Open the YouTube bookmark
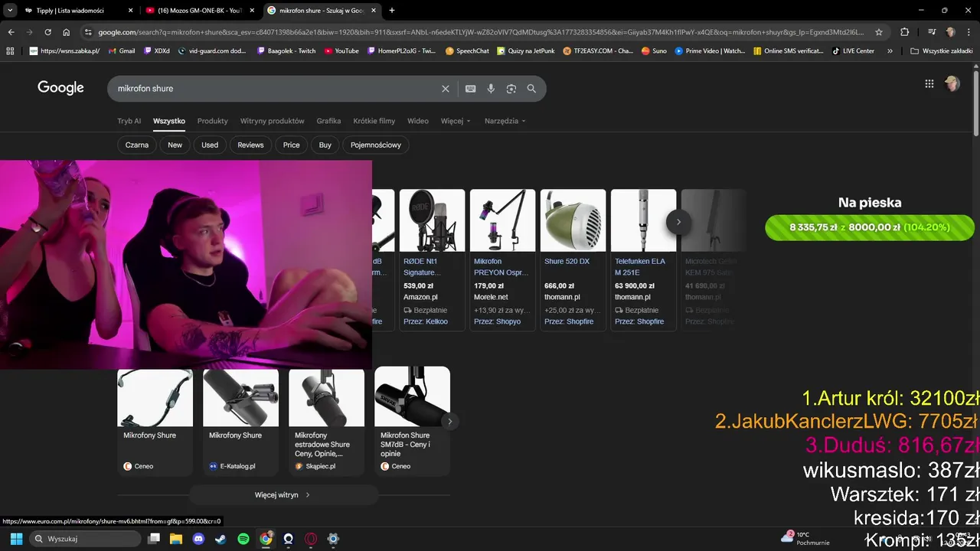980x551 pixels. click(x=341, y=51)
